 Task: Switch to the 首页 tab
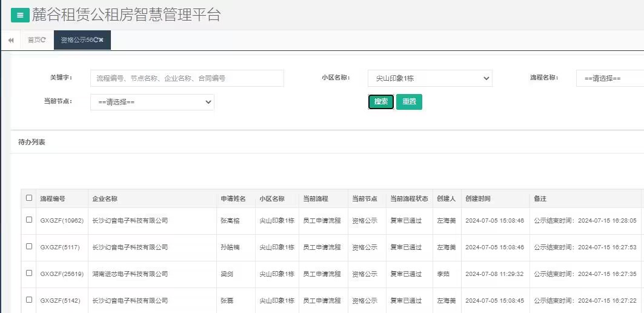(x=34, y=40)
